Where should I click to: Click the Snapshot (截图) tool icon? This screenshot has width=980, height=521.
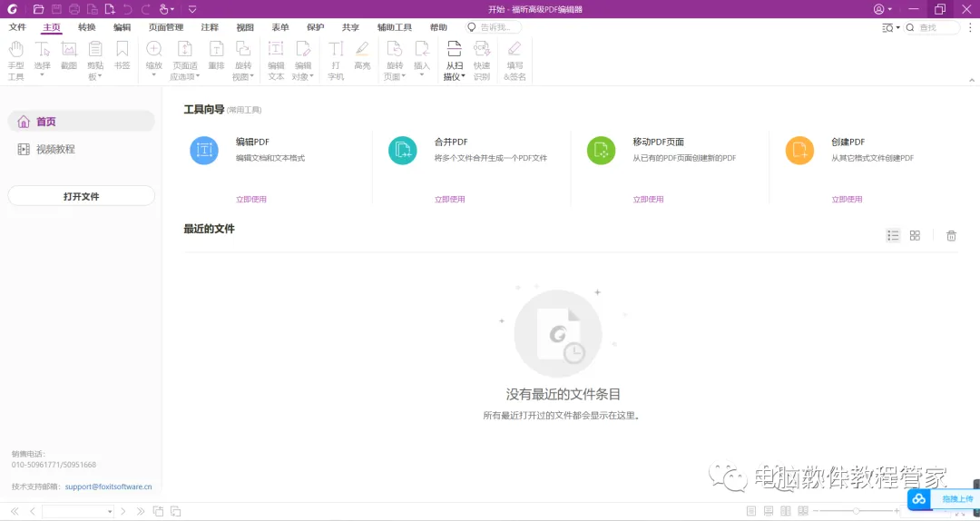click(x=69, y=49)
